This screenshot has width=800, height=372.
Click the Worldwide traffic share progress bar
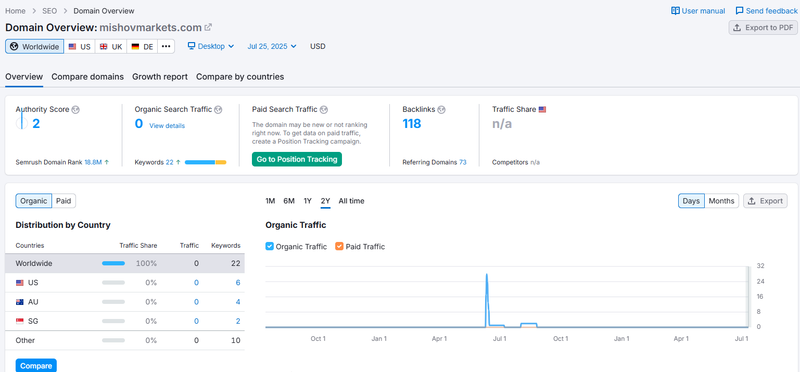coord(113,264)
